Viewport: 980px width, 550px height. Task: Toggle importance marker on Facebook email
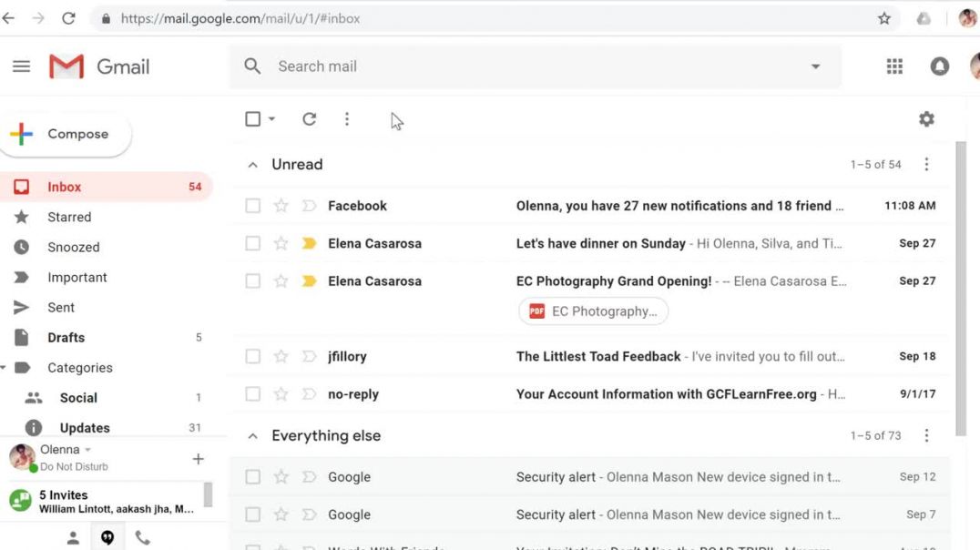(x=309, y=206)
